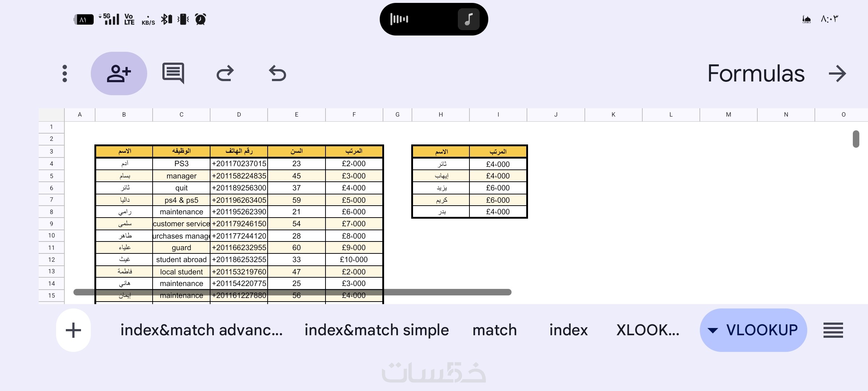The width and height of the screenshot is (868, 391).
Task: Click the vertical scrollbar handle
Action: tap(856, 139)
